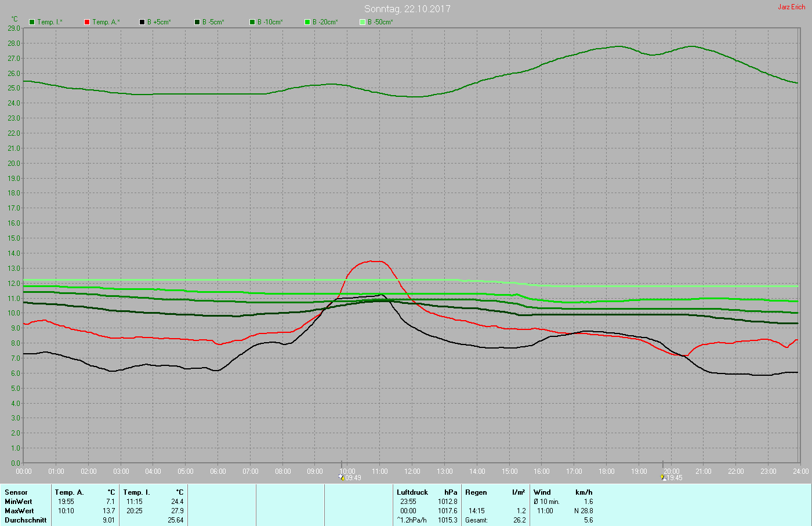Viewport: 812px width, 526px height.
Task: Click the "24:00" x-axis time label
Action: 801,471
